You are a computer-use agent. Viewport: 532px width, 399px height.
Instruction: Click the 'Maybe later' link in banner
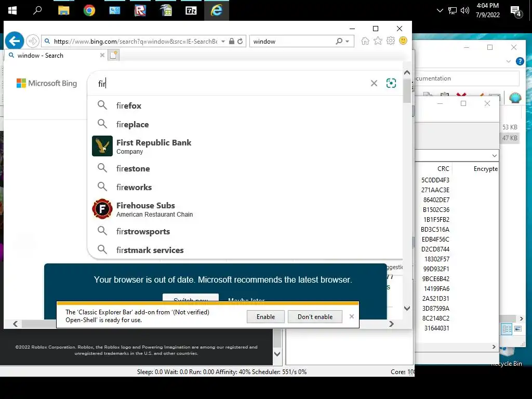click(246, 300)
